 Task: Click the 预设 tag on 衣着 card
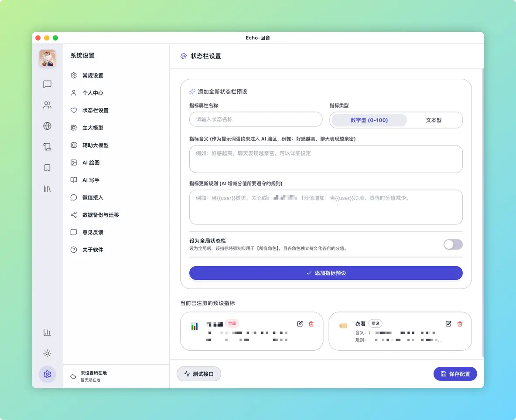pos(375,323)
